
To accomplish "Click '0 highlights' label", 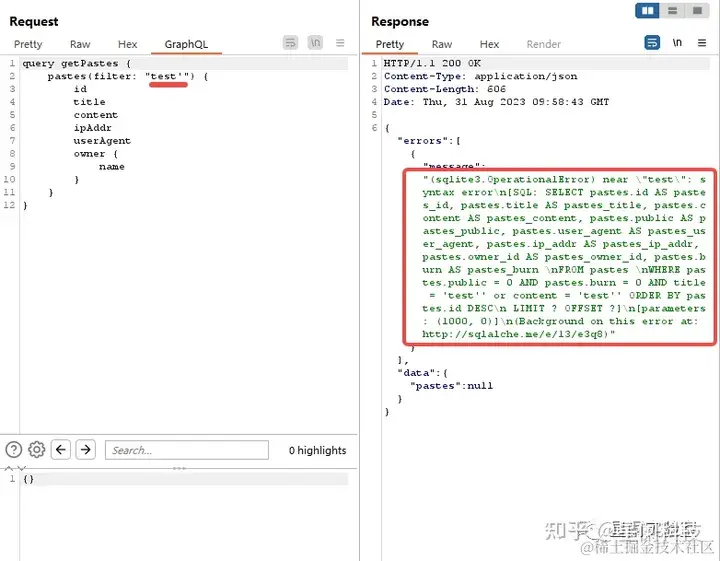I will (317, 450).
